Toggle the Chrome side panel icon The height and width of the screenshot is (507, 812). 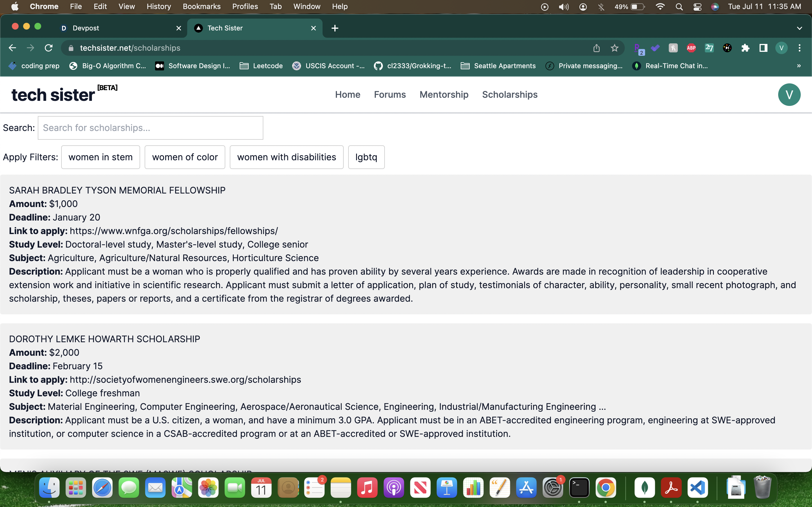point(763,48)
